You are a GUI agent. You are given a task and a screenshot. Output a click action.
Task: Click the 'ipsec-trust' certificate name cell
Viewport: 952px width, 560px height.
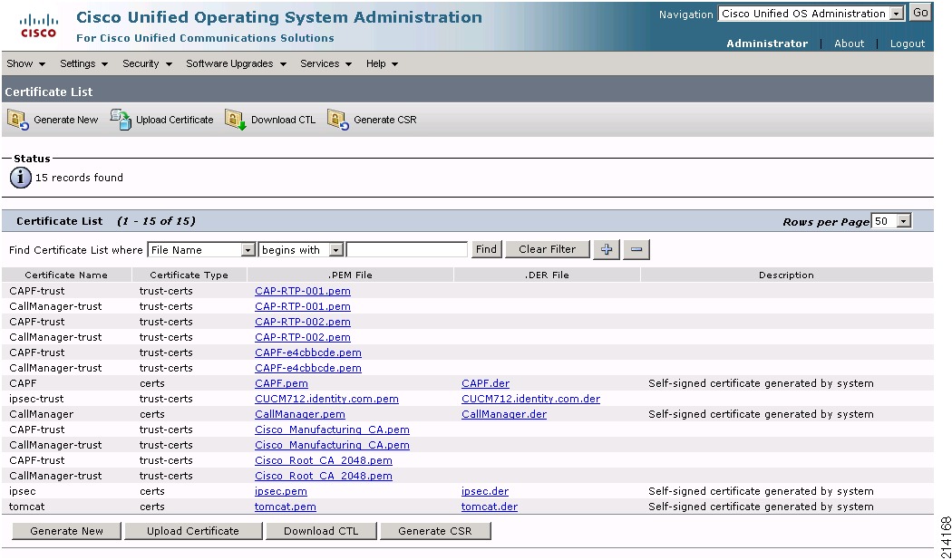[36, 400]
